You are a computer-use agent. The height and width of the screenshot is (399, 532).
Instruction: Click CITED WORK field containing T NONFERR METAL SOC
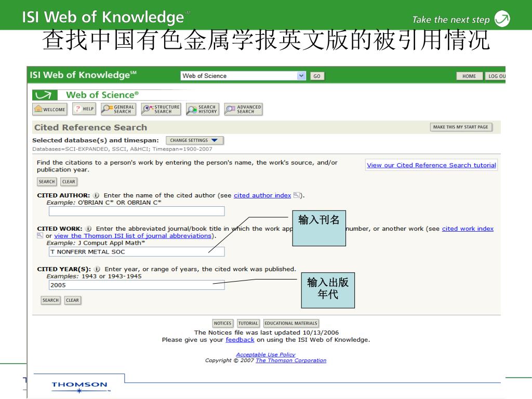[137, 252]
